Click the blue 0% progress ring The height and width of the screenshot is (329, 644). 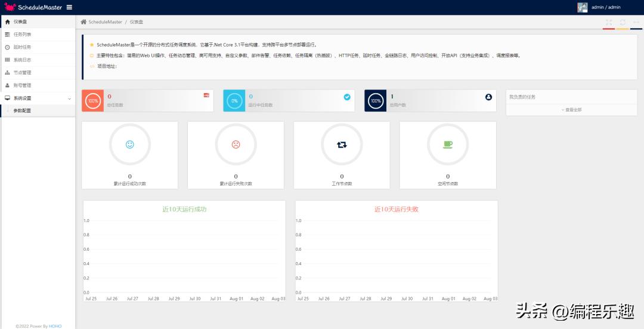[234, 101]
